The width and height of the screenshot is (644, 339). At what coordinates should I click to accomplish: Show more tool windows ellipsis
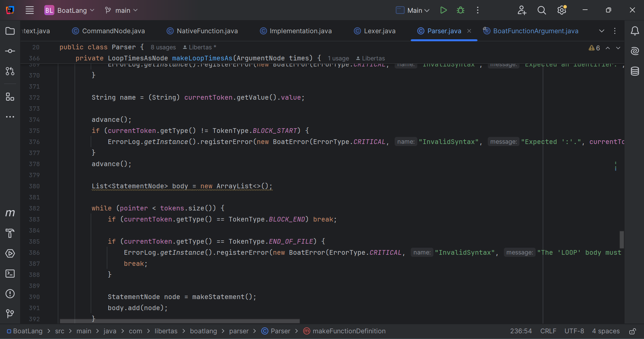tap(10, 117)
